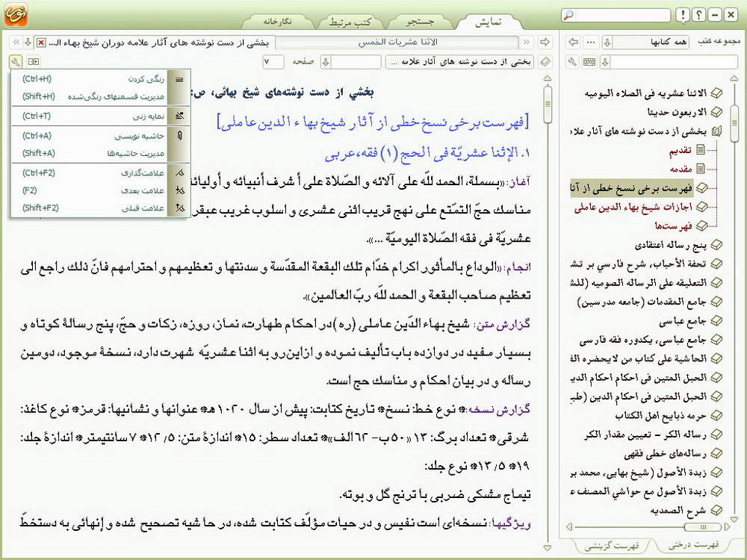
Task: Switch to the جستجو tab
Action: coord(420,22)
